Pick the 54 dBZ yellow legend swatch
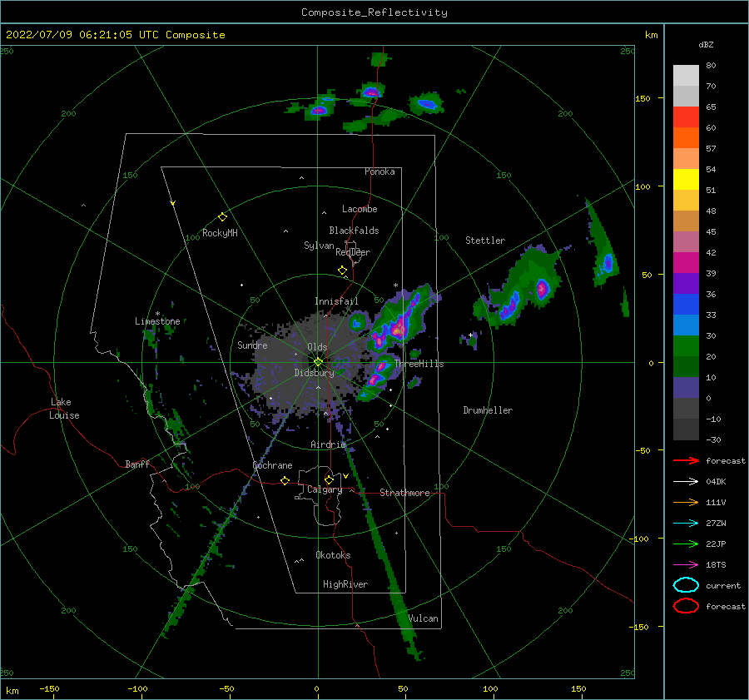Image resolution: width=749 pixels, height=700 pixels. [686, 180]
